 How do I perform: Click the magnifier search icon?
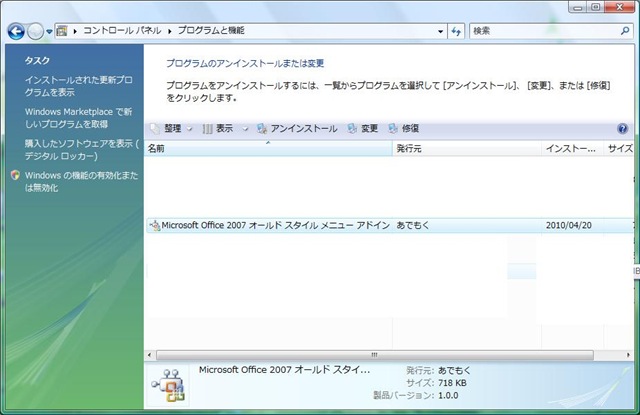[625, 31]
